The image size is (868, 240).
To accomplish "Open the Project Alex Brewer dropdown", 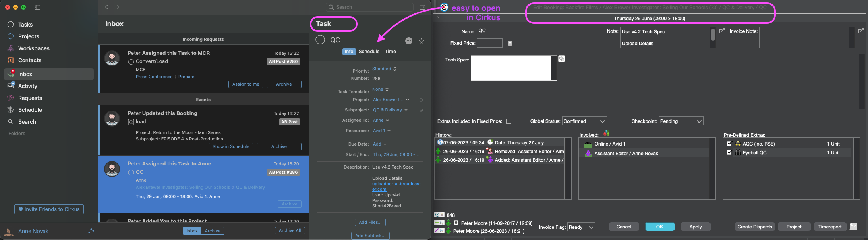I will (391, 100).
